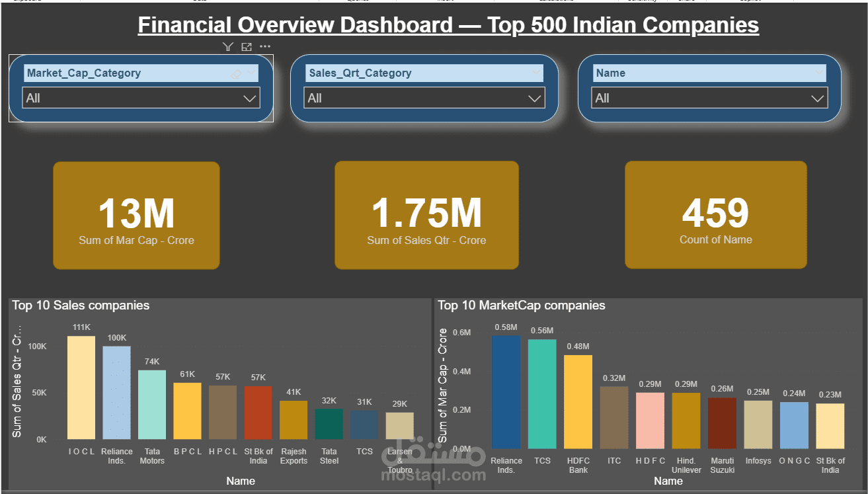
Task: Click the 74K data label
Action: (x=152, y=362)
